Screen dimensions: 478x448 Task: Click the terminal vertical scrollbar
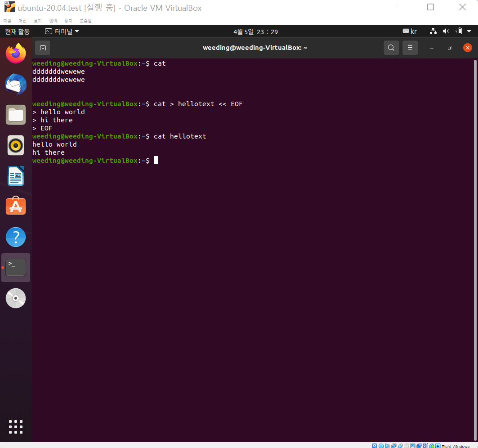point(475,250)
